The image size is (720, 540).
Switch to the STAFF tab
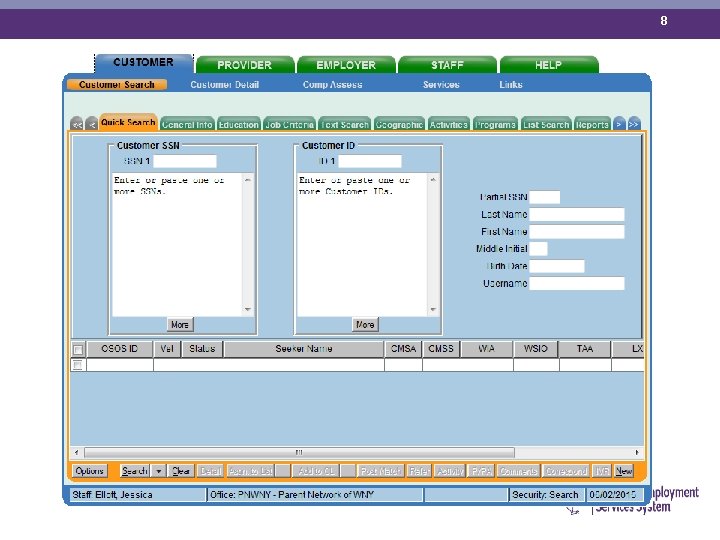pos(447,65)
